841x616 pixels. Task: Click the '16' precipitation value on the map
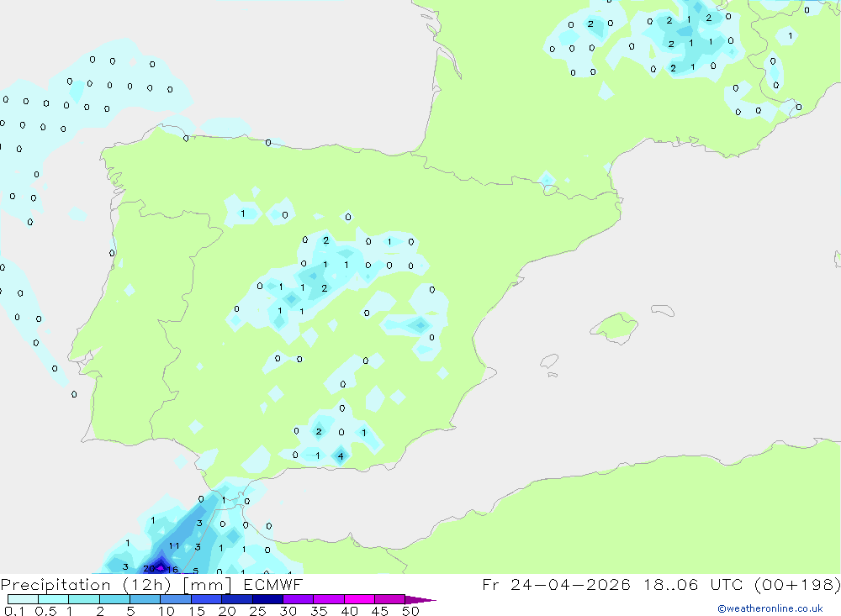(x=172, y=569)
